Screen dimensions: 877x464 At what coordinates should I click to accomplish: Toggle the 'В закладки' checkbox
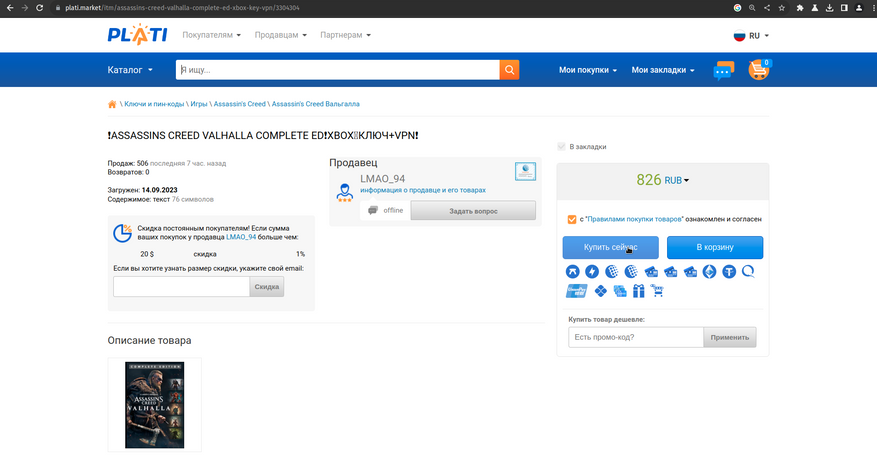(562, 146)
